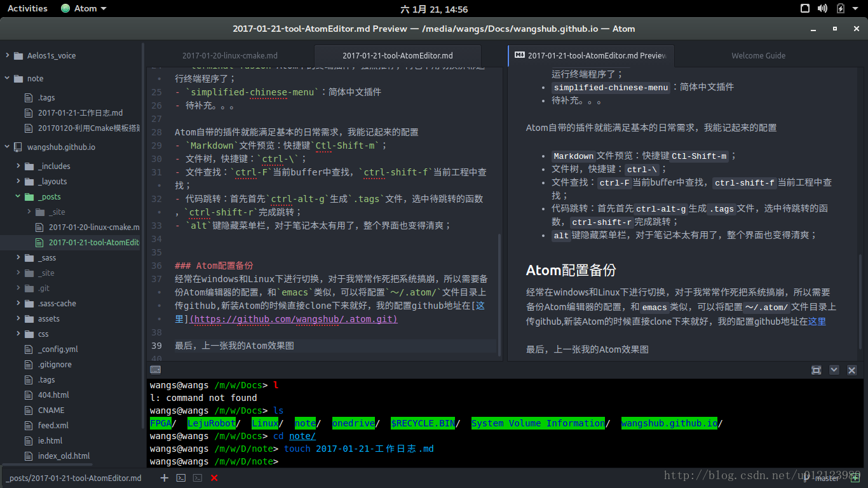Expand the assets folder
The image size is (868, 488).
tap(18, 319)
